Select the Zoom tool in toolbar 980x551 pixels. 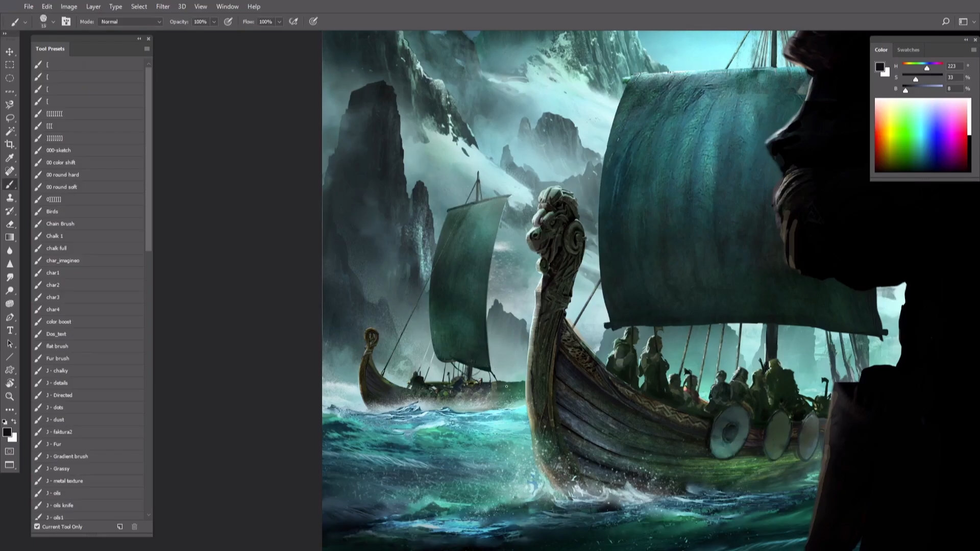point(10,396)
